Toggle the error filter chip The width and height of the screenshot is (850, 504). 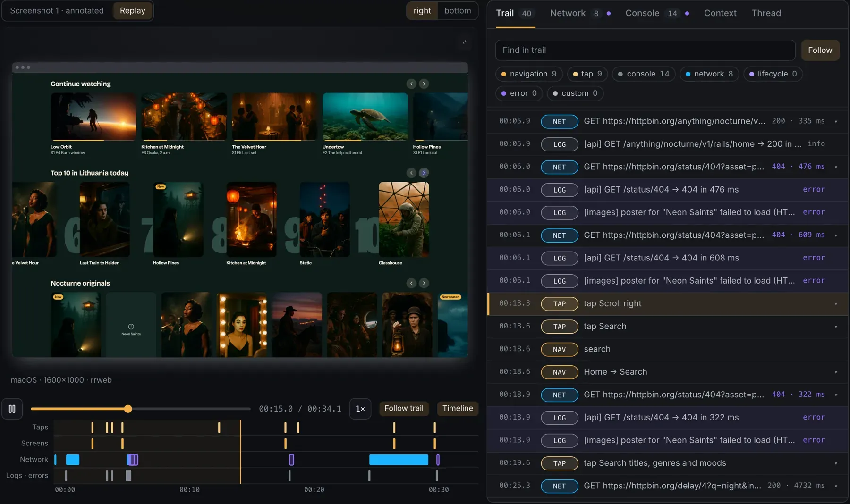tap(519, 93)
